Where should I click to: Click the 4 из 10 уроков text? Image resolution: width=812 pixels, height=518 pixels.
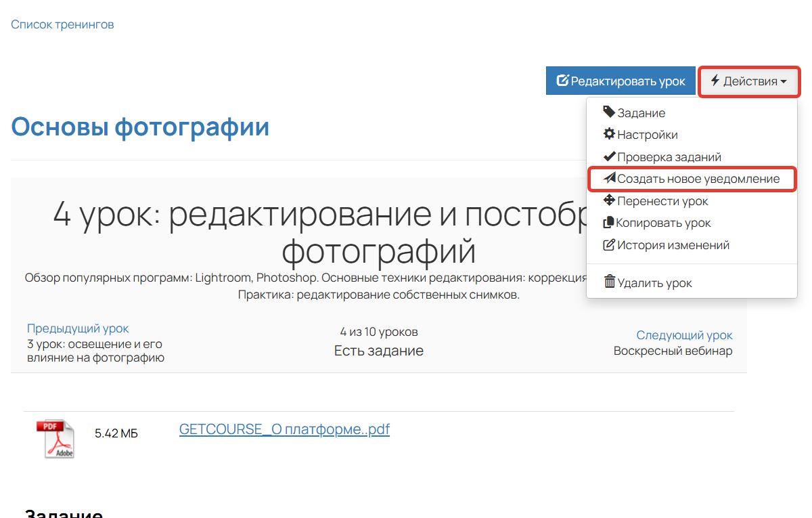379,332
